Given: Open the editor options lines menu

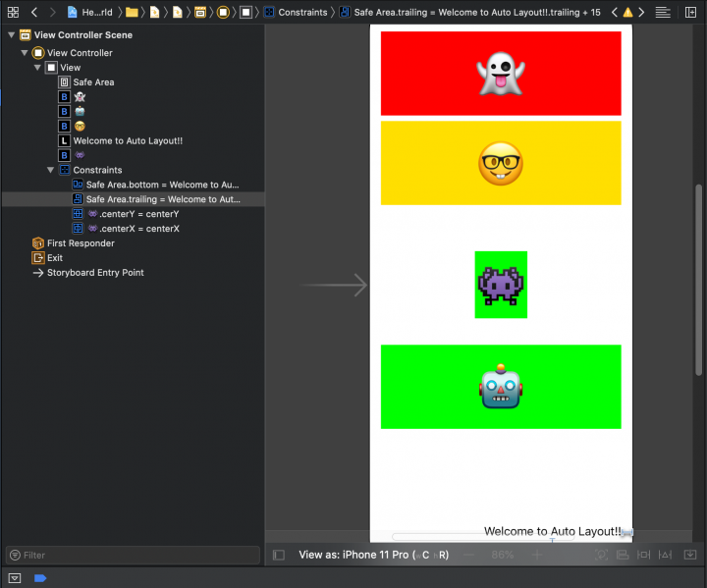Looking at the screenshot, I should tap(663, 12).
